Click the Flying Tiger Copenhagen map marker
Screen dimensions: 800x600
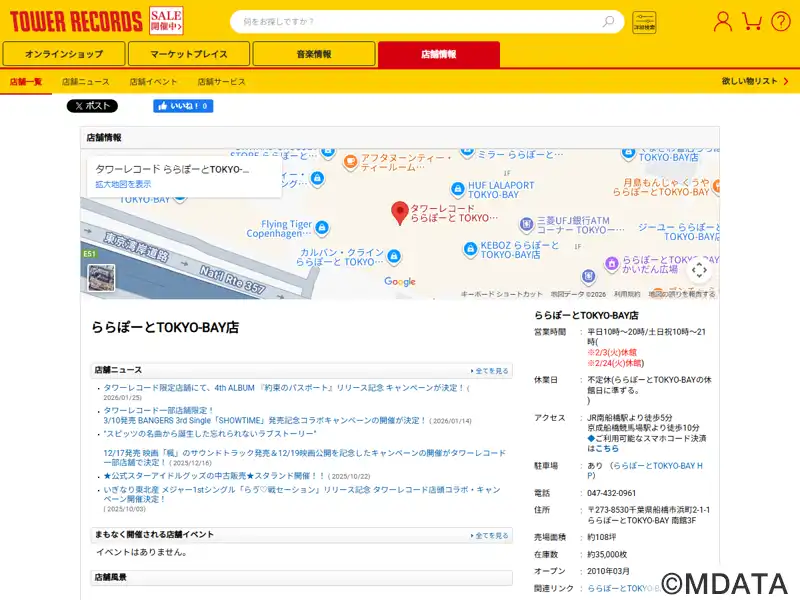click(321, 227)
